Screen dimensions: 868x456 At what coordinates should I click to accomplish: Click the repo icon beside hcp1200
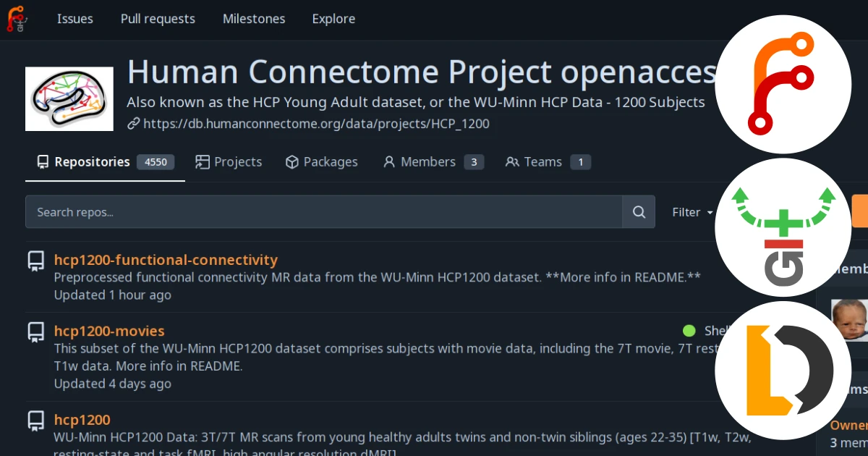pyautogui.click(x=35, y=421)
